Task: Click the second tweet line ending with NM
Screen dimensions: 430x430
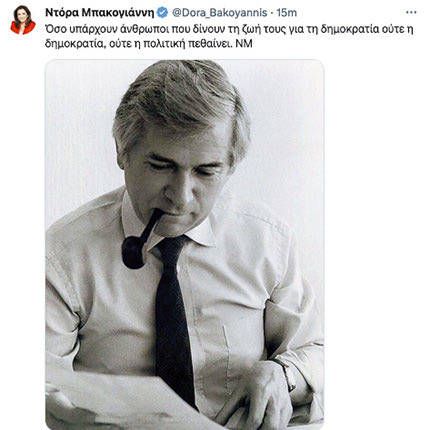Action: [149, 44]
